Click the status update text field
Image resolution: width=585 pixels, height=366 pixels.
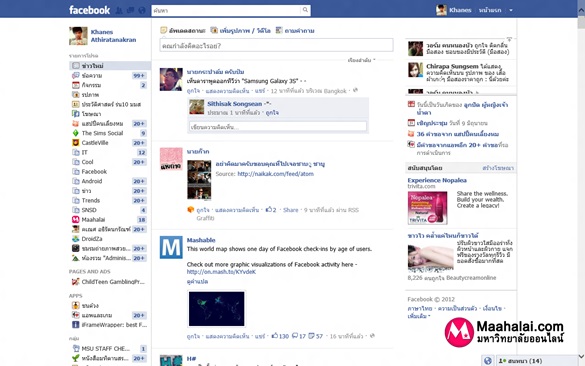pyautogui.click(x=276, y=46)
